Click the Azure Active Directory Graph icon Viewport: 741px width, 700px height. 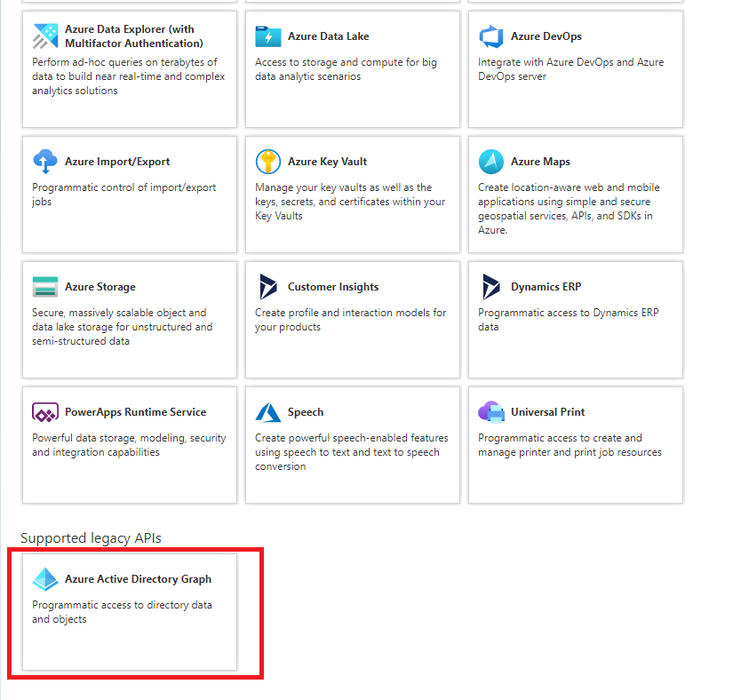[x=45, y=579]
